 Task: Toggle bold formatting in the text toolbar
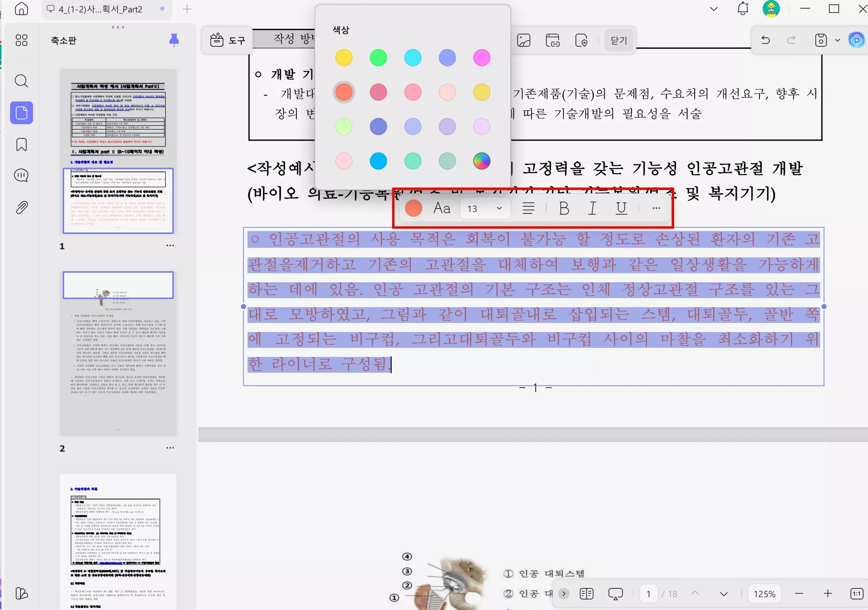pyautogui.click(x=564, y=208)
